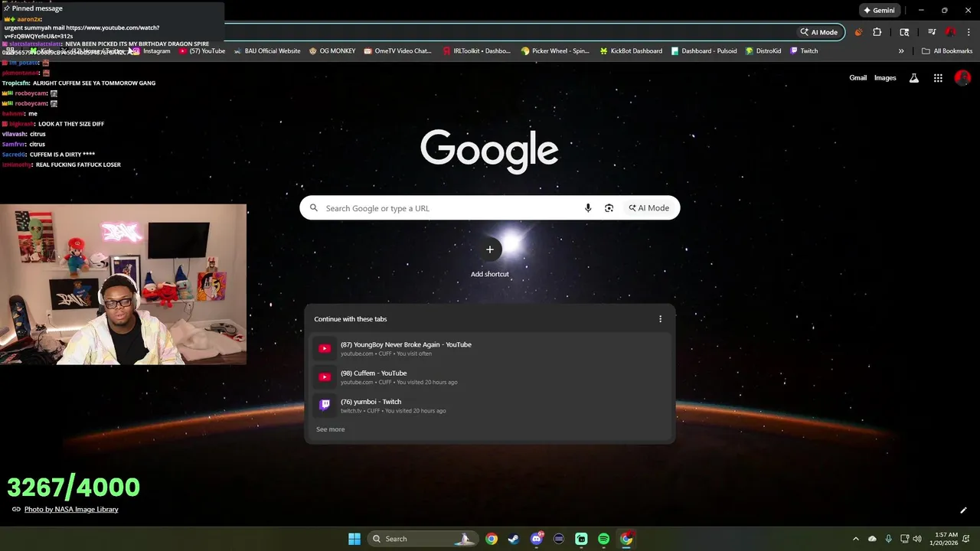Open the Twitch bookmark
Viewport: 980px width, 551px height.
coord(804,51)
